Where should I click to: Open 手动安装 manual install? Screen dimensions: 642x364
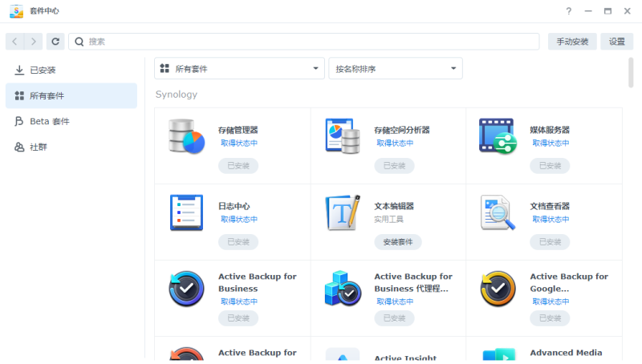click(x=572, y=42)
